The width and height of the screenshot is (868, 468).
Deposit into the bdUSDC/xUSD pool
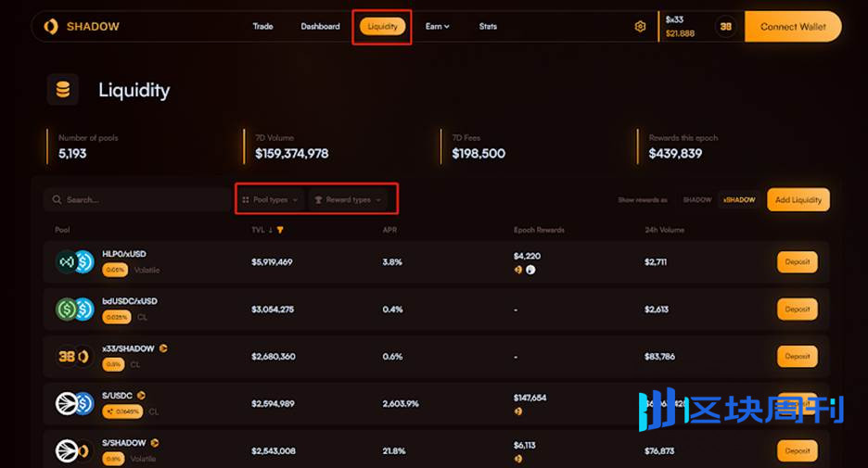click(x=798, y=310)
